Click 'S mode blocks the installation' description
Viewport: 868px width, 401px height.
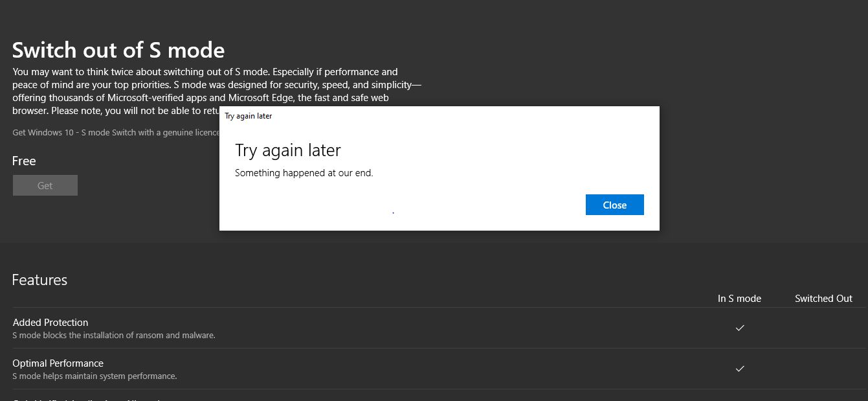(114, 336)
